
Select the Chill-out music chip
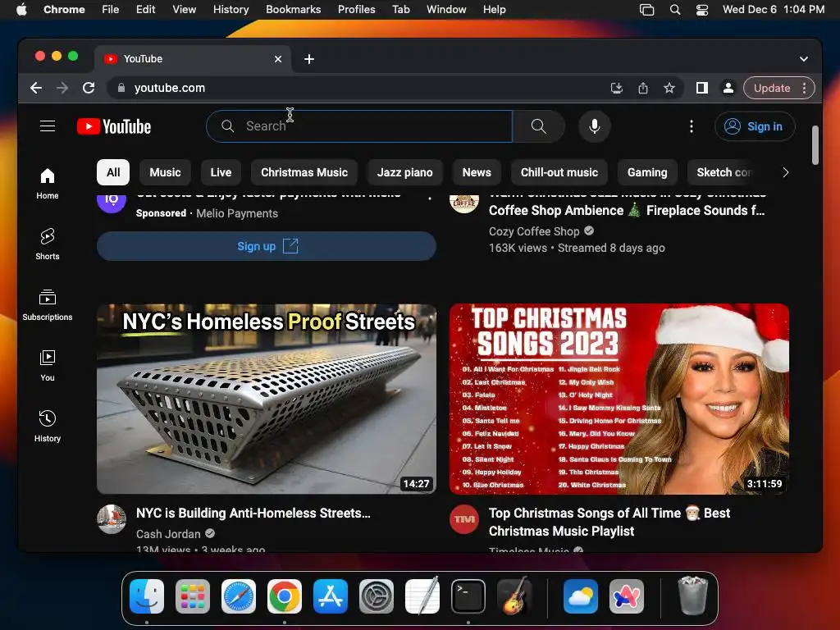pyautogui.click(x=559, y=172)
